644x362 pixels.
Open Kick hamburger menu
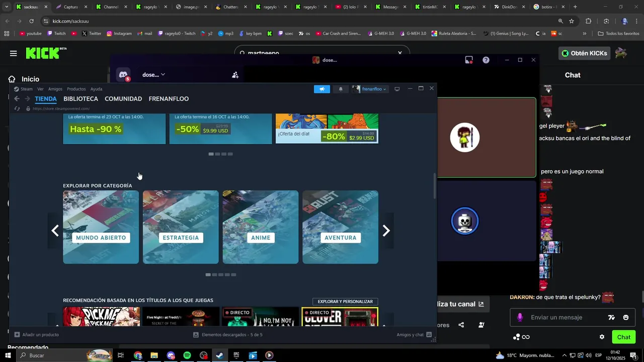coord(14,53)
